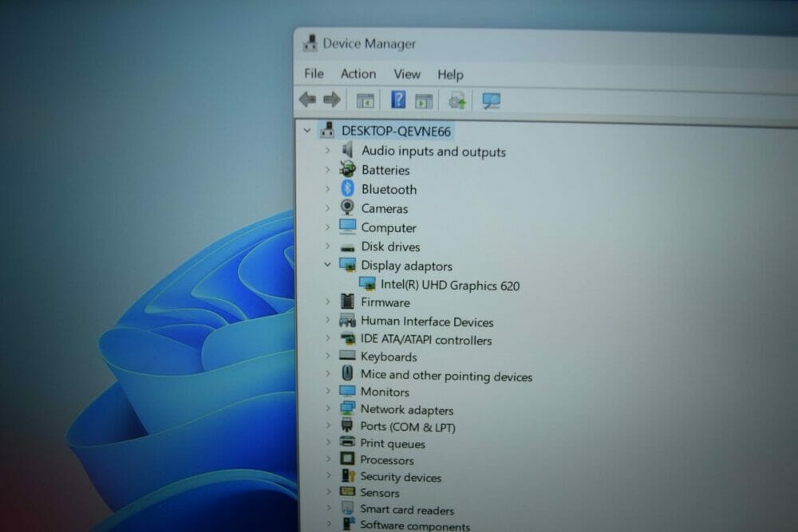
Task: Select the Security devices key icon
Action: (348, 475)
